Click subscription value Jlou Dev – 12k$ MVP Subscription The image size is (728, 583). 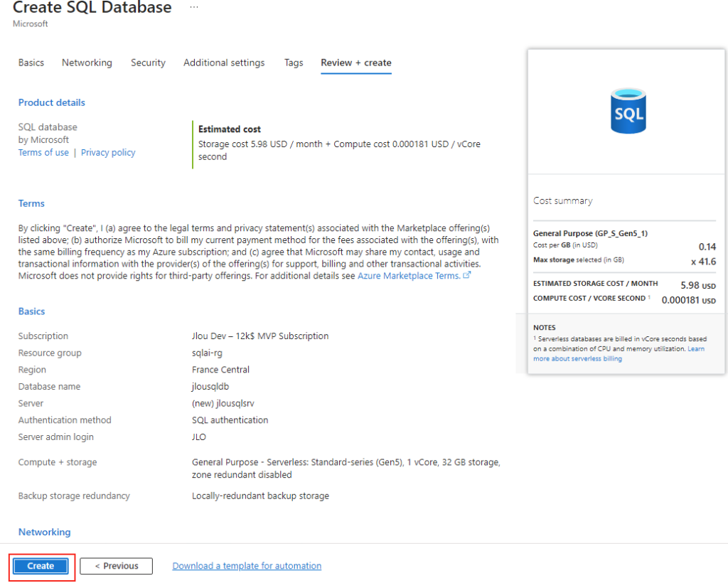260,336
